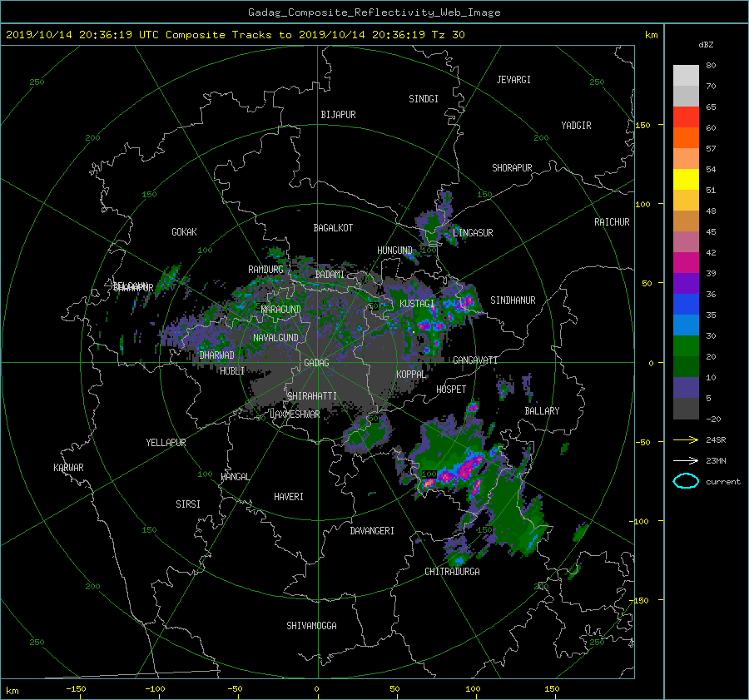Click the SIRSI city label

[x=188, y=504]
